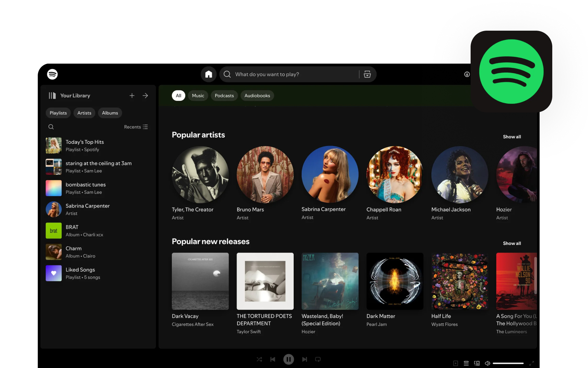Open Liked Songs playlist
This screenshot has width=588, height=368.
point(98,273)
